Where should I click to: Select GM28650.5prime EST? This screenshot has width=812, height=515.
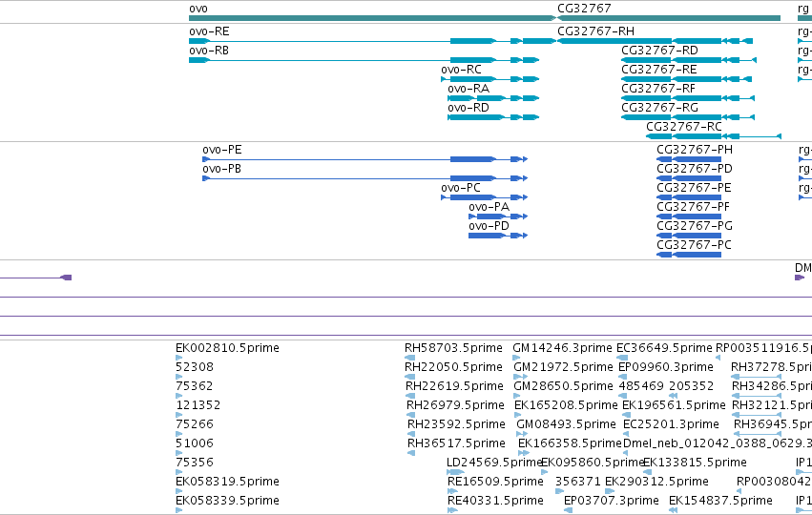[x=563, y=386]
